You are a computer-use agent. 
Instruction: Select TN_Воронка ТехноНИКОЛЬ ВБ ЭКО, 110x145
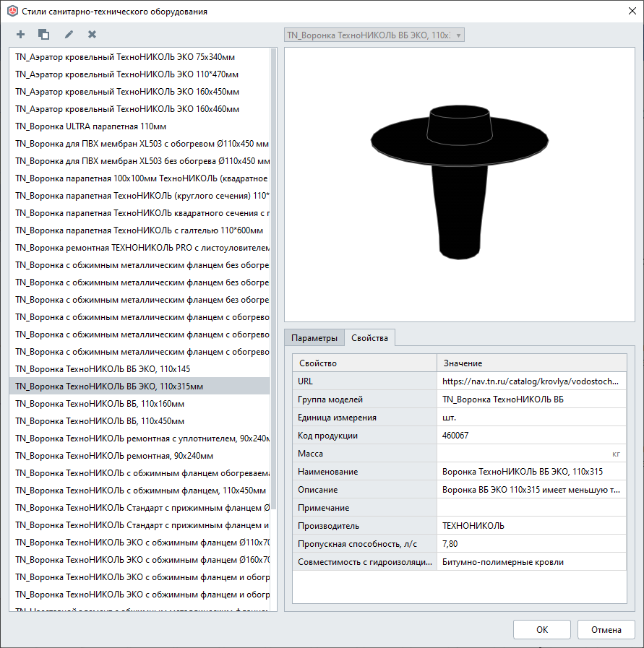pos(139,369)
